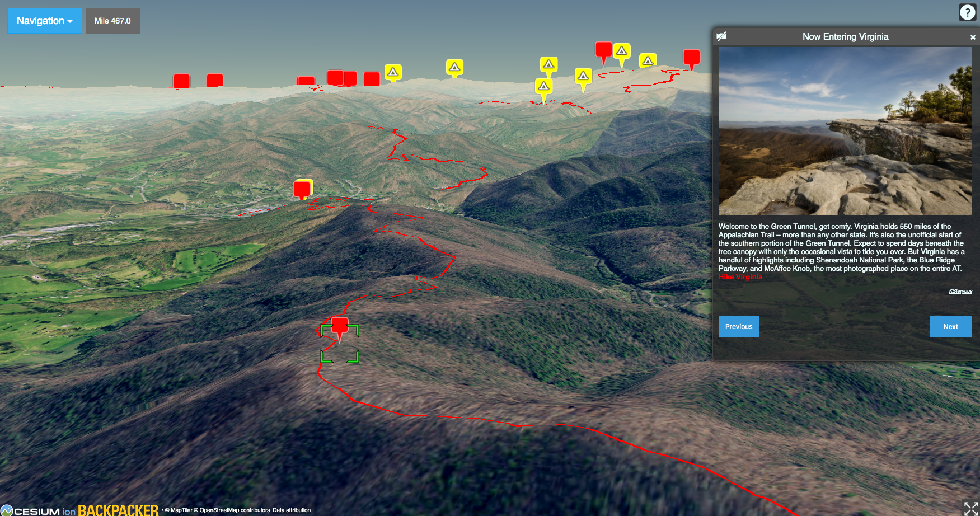This screenshot has width=980, height=516.
Task: Click the rocky overlook photo in the panel
Action: pyautogui.click(x=845, y=130)
